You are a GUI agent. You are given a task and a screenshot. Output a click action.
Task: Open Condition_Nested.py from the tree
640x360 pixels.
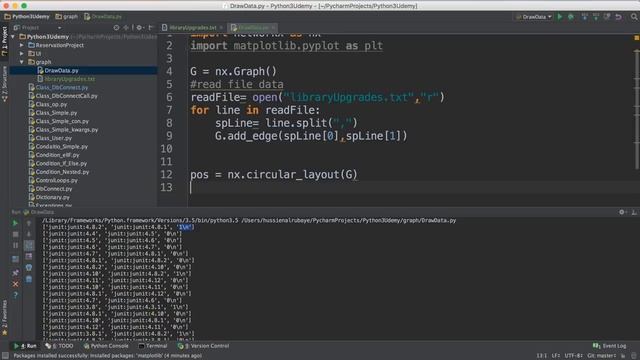(62, 172)
